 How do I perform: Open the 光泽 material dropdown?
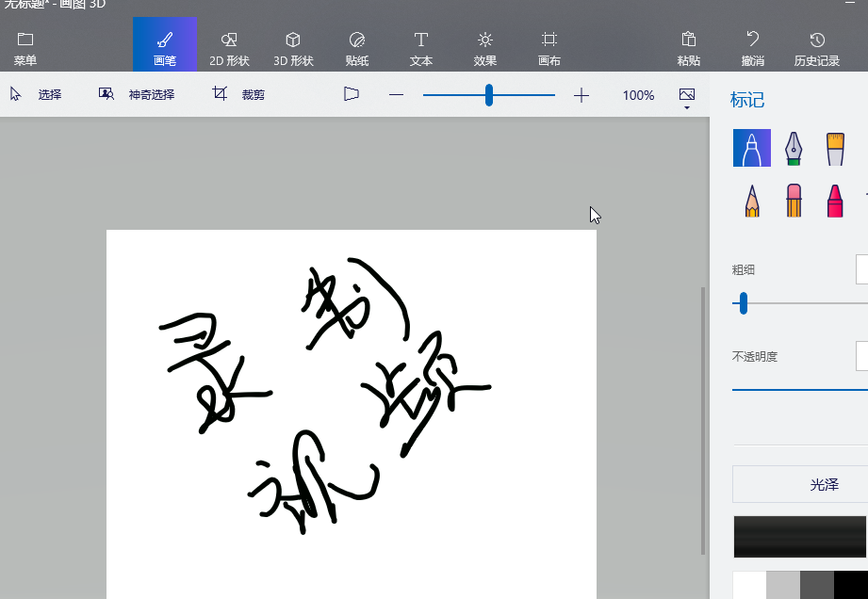(x=801, y=484)
